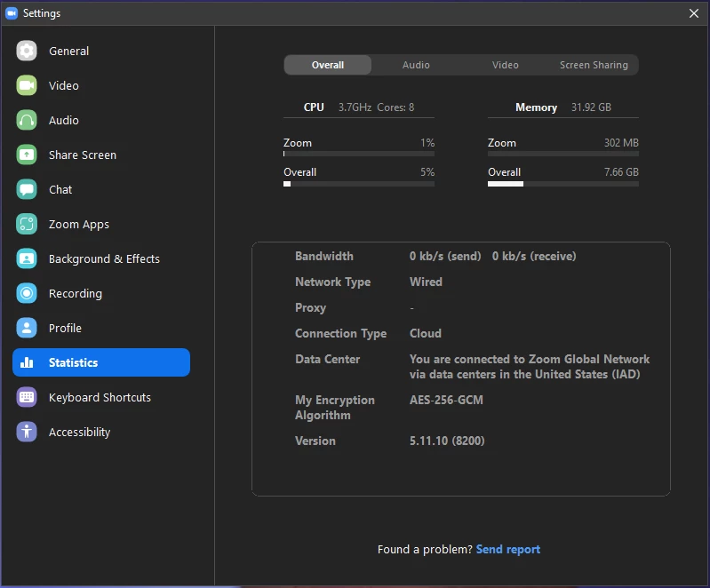Click the CPU header label

tap(314, 107)
